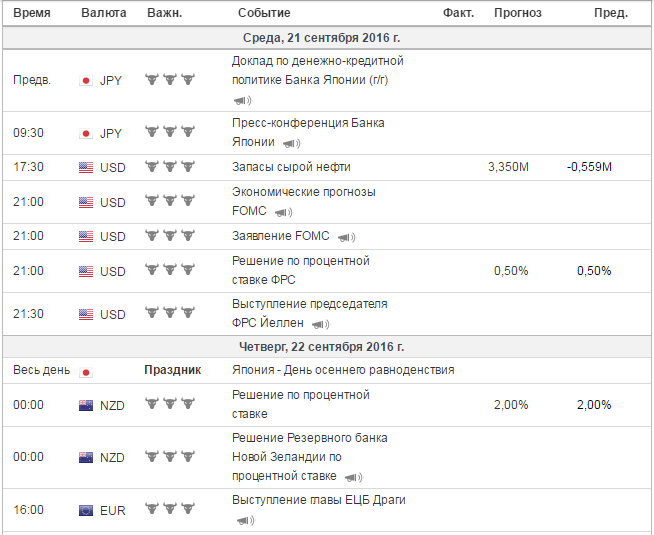Click the Время column header
Viewport: 654px width, 535px height.
[x=32, y=13]
